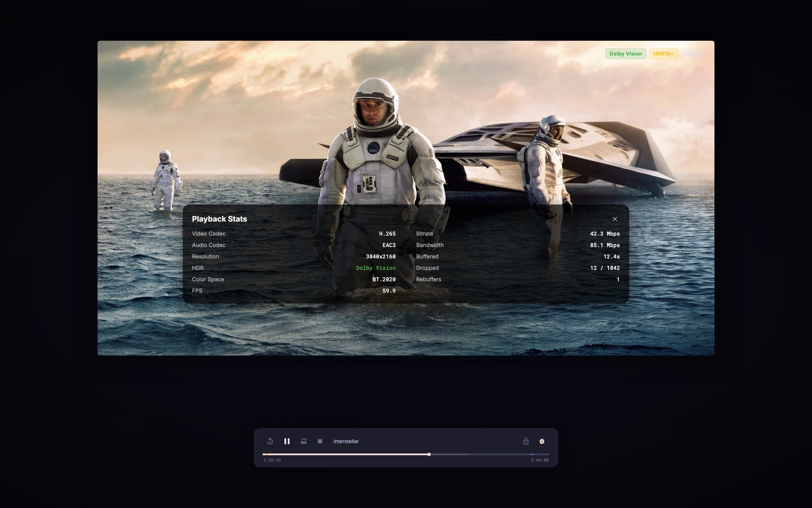The image size is (812, 508).
Task: Close the Playback Stats panel
Action: click(614, 219)
